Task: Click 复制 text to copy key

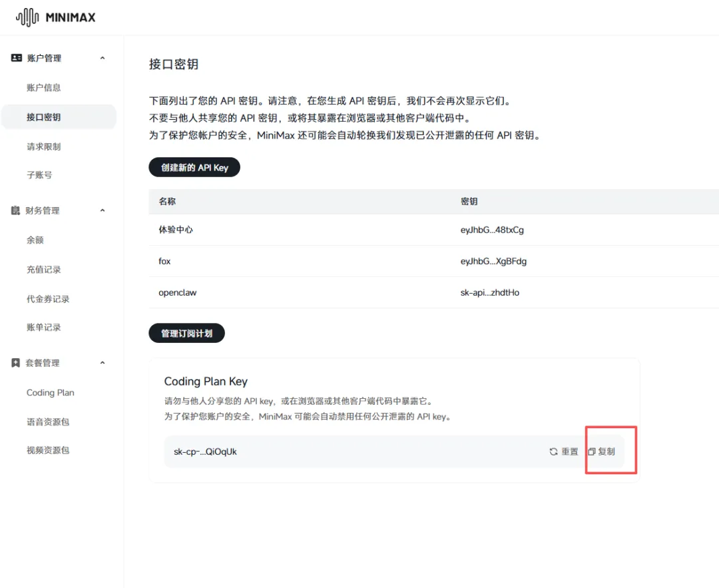Action: [606, 451]
